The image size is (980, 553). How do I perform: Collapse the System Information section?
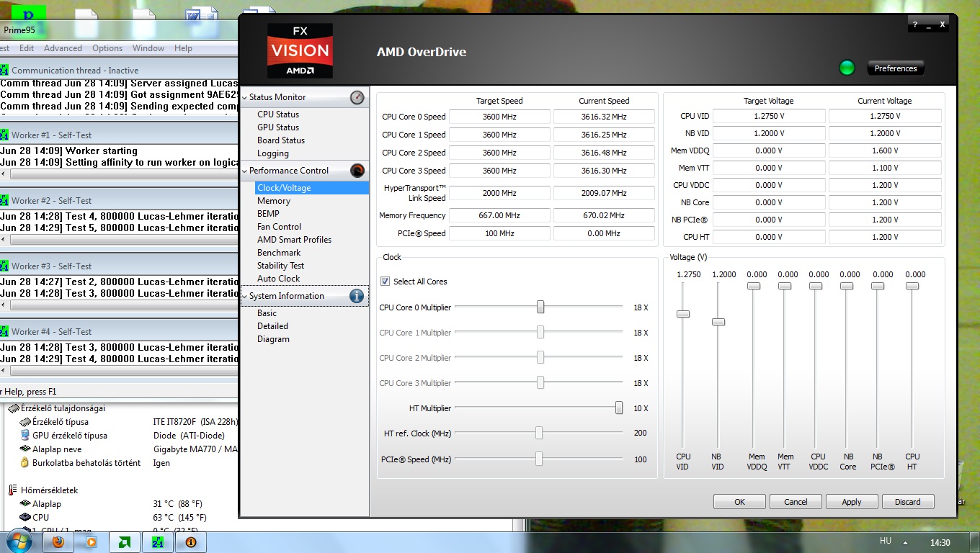pyautogui.click(x=244, y=296)
